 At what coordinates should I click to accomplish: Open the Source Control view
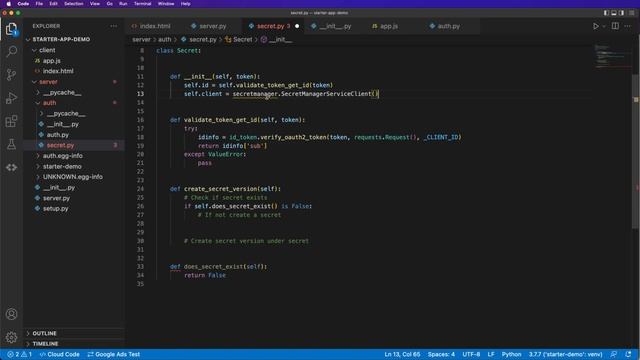click(11, 75)
